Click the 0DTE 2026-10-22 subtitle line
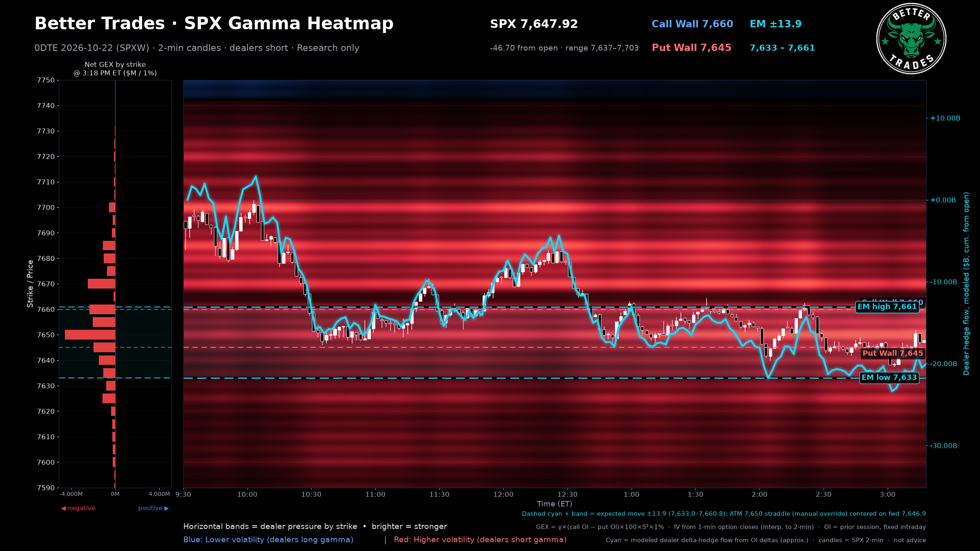 197,48
